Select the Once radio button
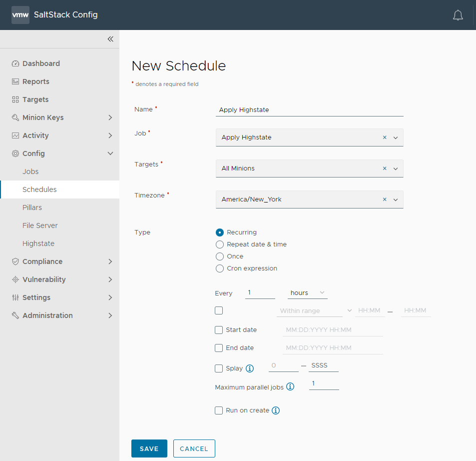This screenshot has width=476, height=461. 220,256
